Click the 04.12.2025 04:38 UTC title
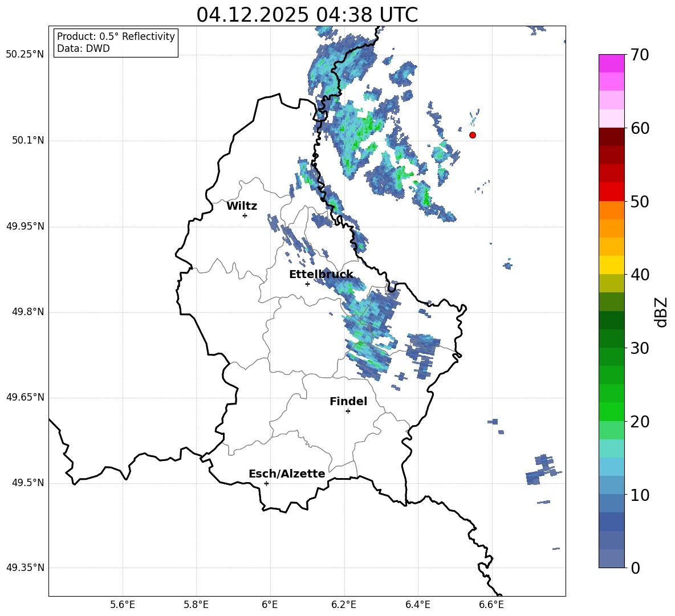This screenshot has height=616, width=675. [x=307, y=15]
